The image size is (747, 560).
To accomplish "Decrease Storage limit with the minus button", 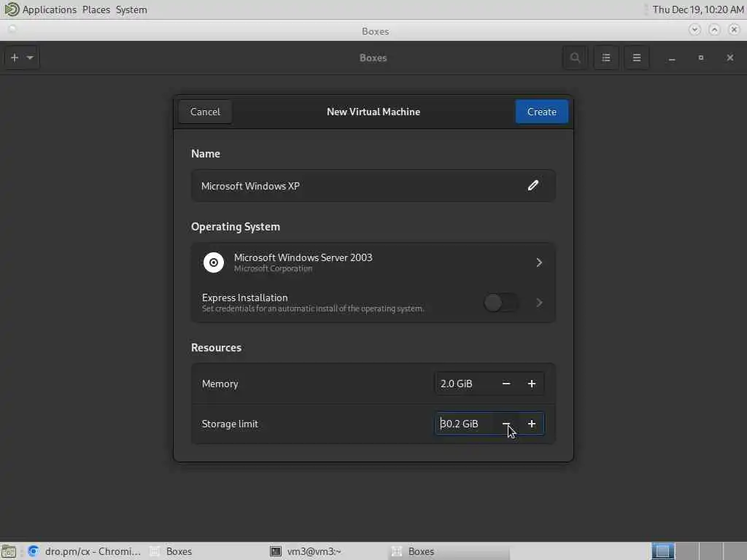I will [506, 424].
